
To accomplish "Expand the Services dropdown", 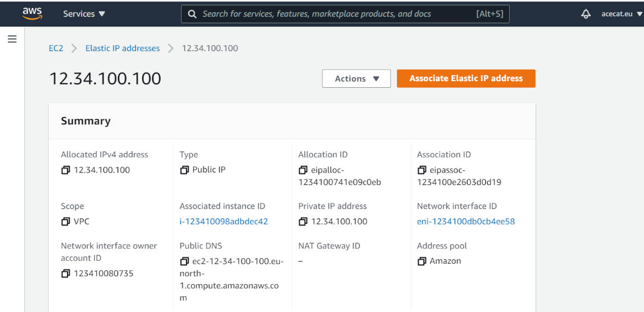I will click(84, 14).
